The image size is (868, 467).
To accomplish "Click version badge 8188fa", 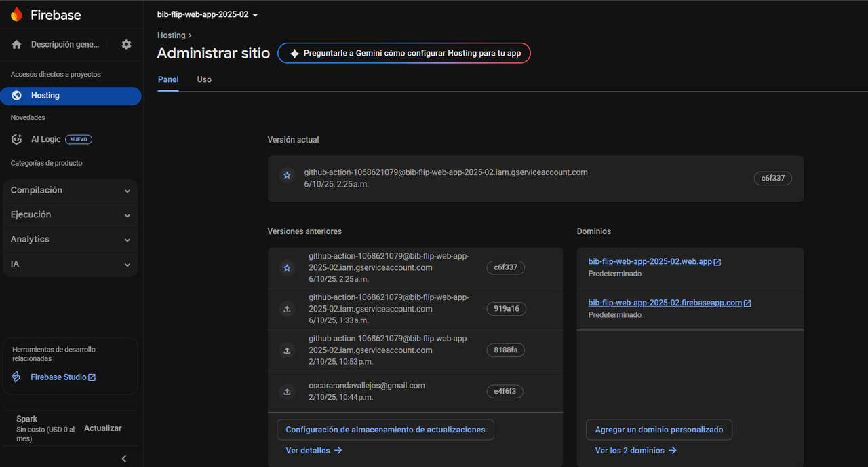I will tap(506, 350).
